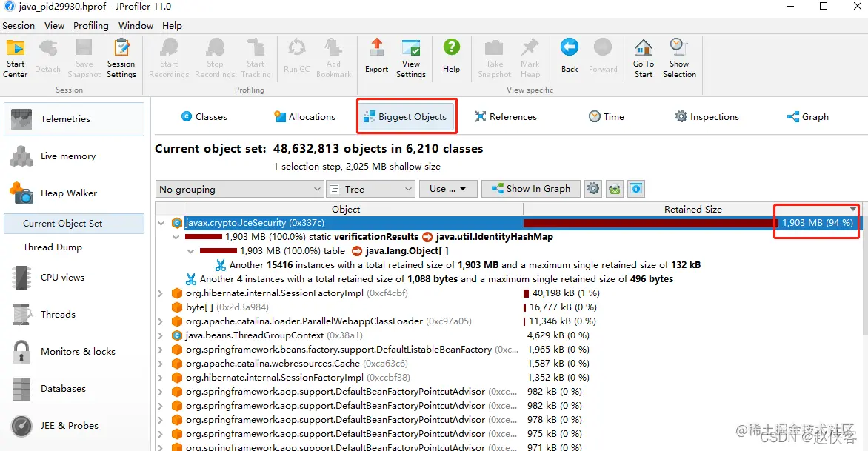This screenshot has height=451, width=868.
Task: Open the Tree view mode dropdown
Action: (x=370, y=190)
